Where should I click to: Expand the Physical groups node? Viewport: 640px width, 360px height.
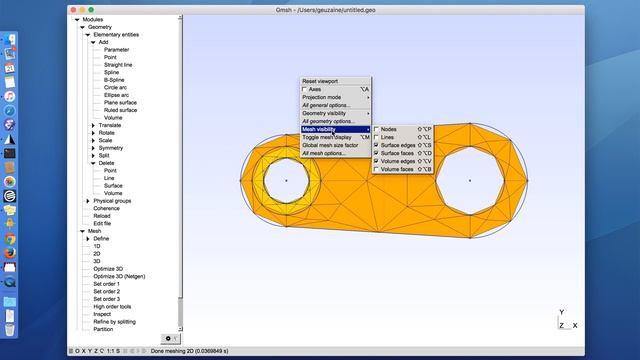[x=88, y=201]
